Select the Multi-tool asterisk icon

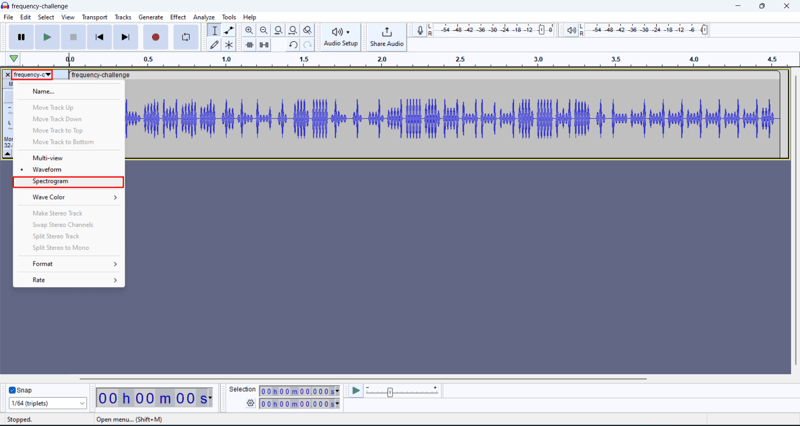click(229, 45)
